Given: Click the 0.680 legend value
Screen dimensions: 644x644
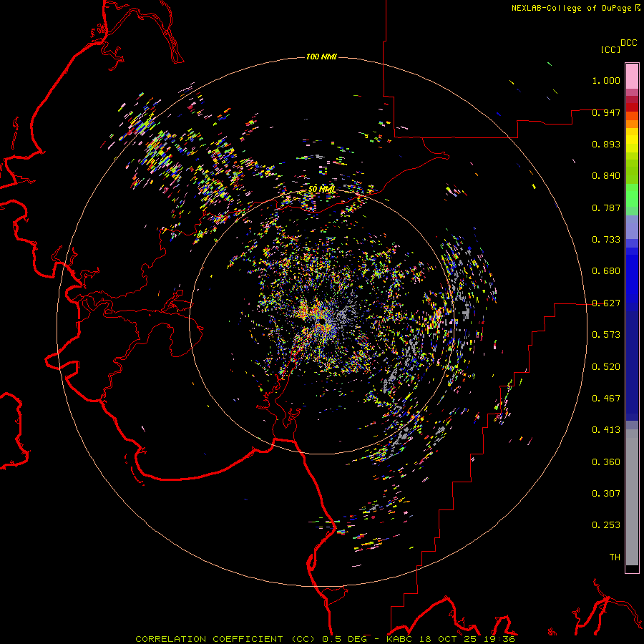Looking at the screenshot, I should pyautogui.click(x=606, y=271).
